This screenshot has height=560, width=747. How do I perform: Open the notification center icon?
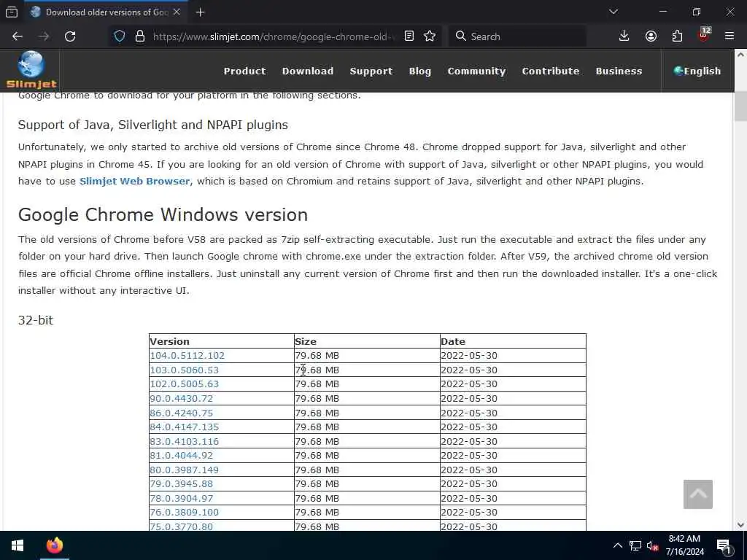[724, 547]
